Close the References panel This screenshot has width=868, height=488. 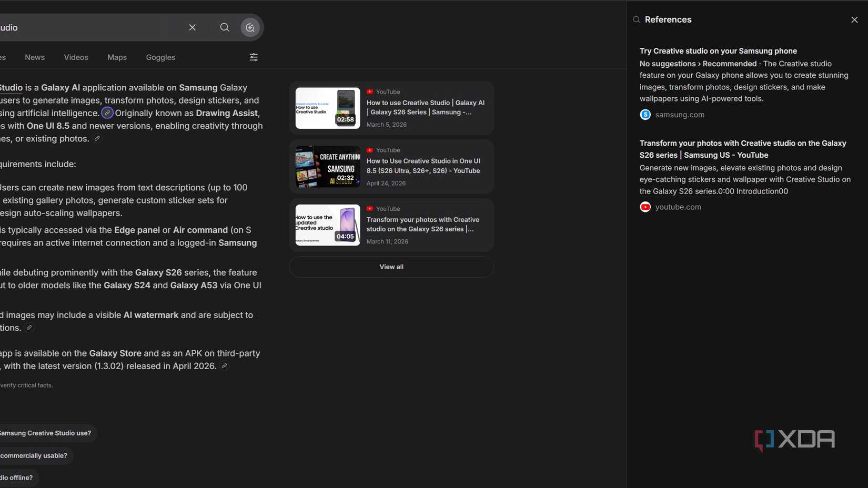(854, 20)
